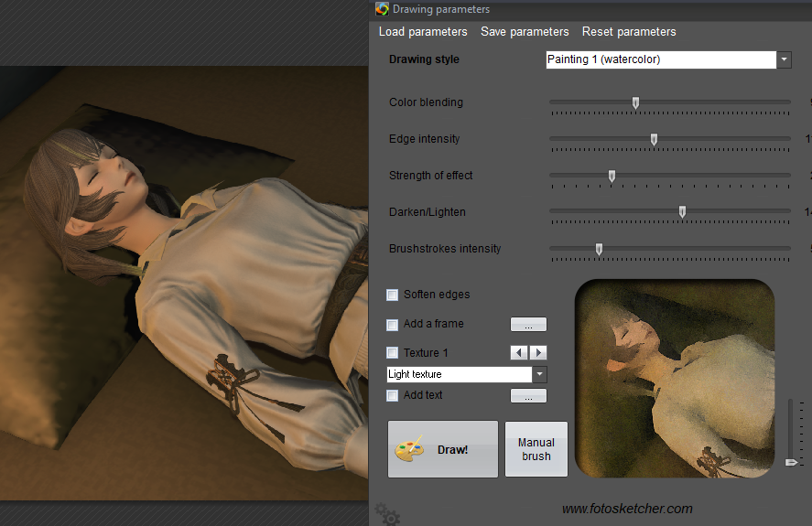Viewport: 812px width, 526px height.
Task: Expand the Light texture dropdown arrow
Action: point(539,374)
